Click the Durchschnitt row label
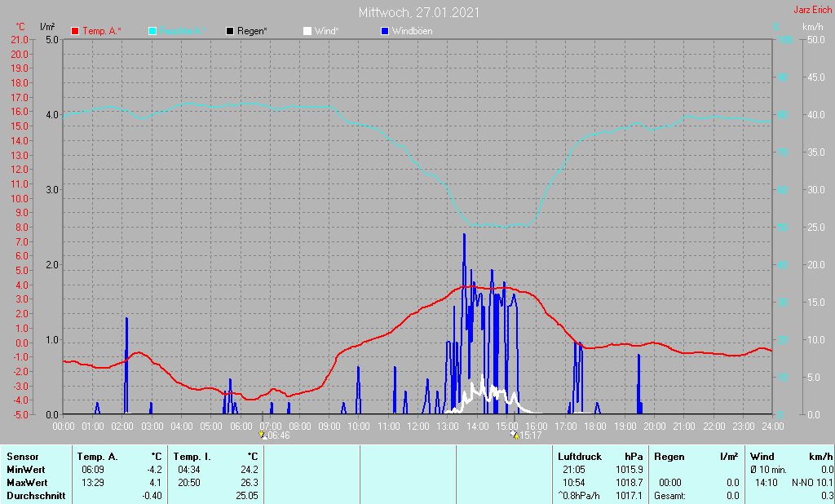835x504 pixels. click(36, 496)
